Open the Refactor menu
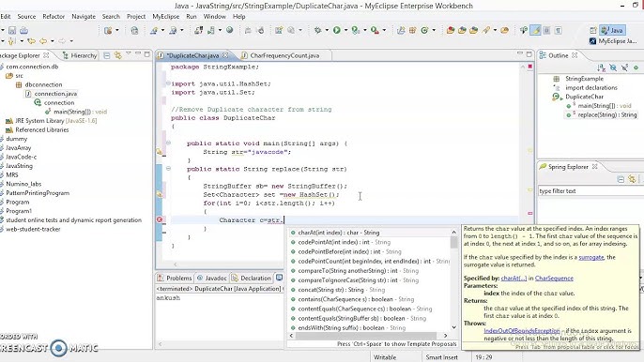This screenshot has height=362, width=644. (54, 17)
